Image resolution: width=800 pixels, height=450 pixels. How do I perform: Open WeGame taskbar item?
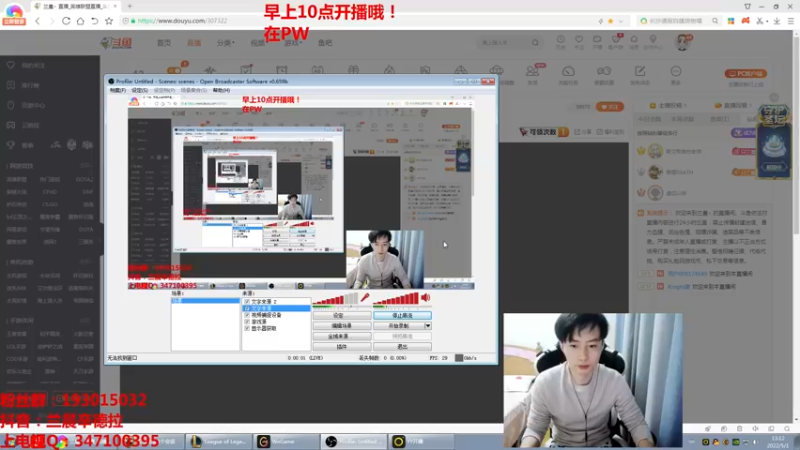coord(286,441)
